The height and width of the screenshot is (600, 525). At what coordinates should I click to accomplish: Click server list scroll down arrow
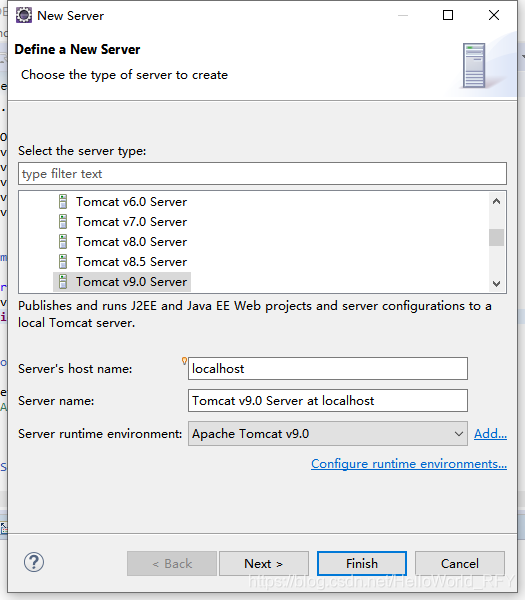tap(497, 284)
